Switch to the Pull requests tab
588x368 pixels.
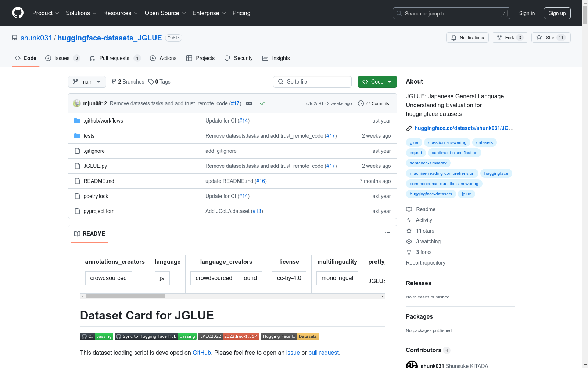click(115, 58)
